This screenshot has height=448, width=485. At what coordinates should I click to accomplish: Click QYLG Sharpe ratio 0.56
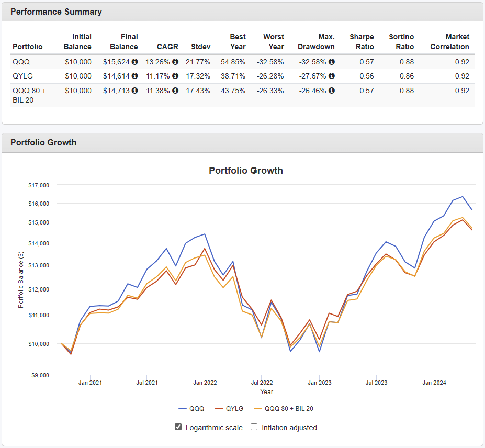click(367, 76)
